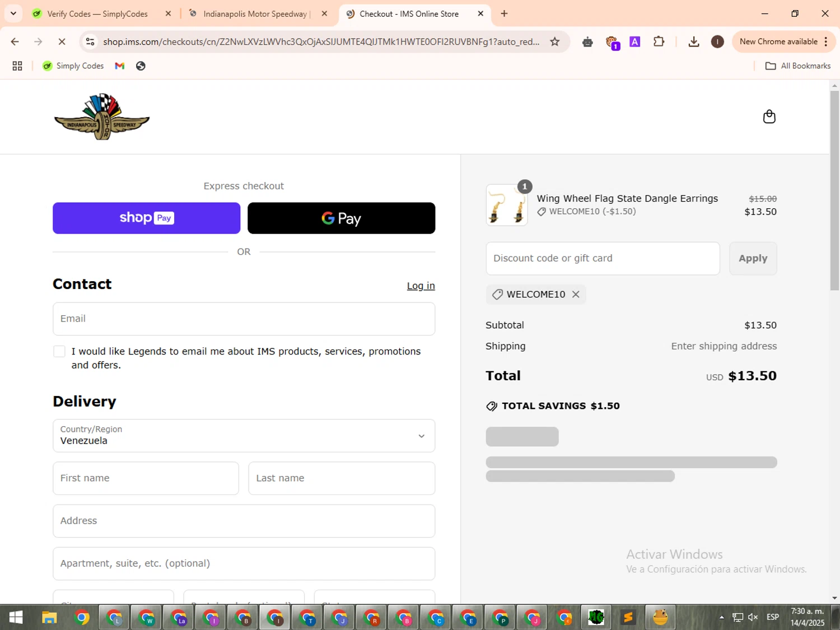
Task: Open Gmail bookmark icon
Action: point(119,66)
